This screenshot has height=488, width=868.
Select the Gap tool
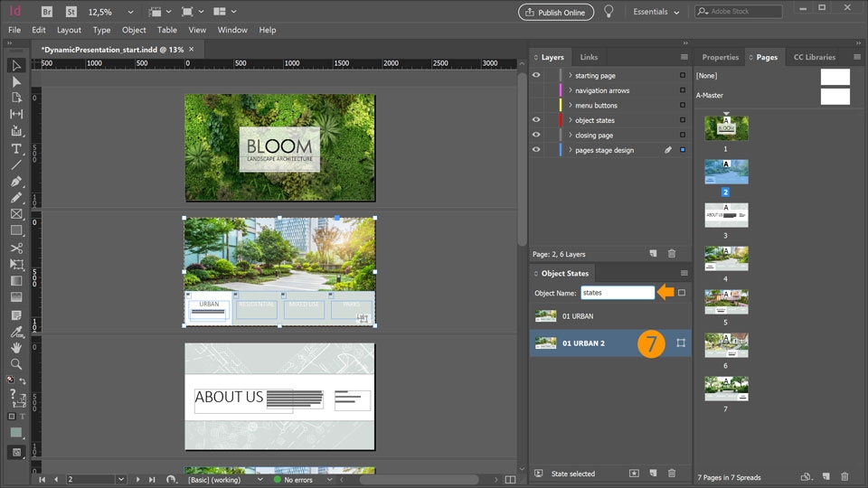coord(16,114)
